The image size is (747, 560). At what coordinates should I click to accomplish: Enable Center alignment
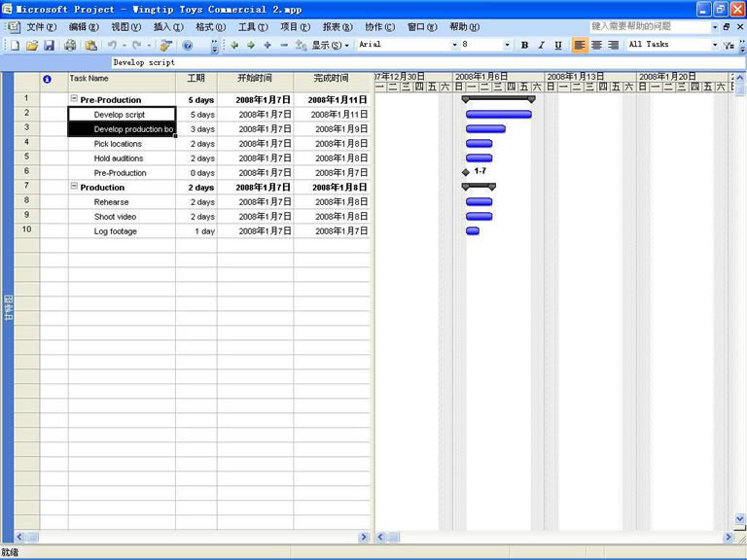596,46
